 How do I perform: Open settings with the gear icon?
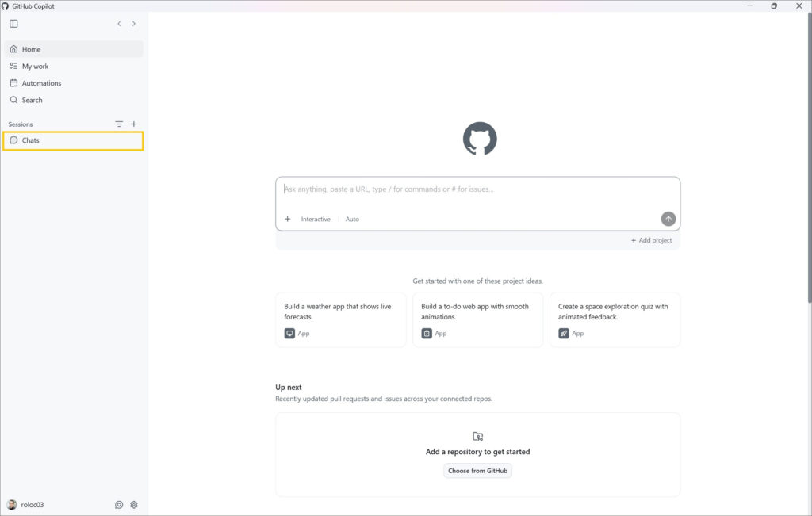click(x=134, y=505)
